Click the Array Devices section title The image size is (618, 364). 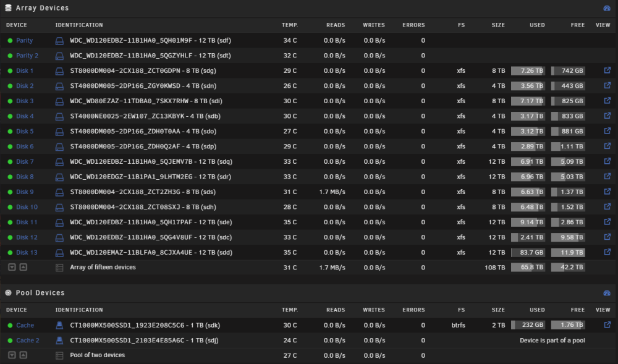pyautogui.click(x=42, y=8)
